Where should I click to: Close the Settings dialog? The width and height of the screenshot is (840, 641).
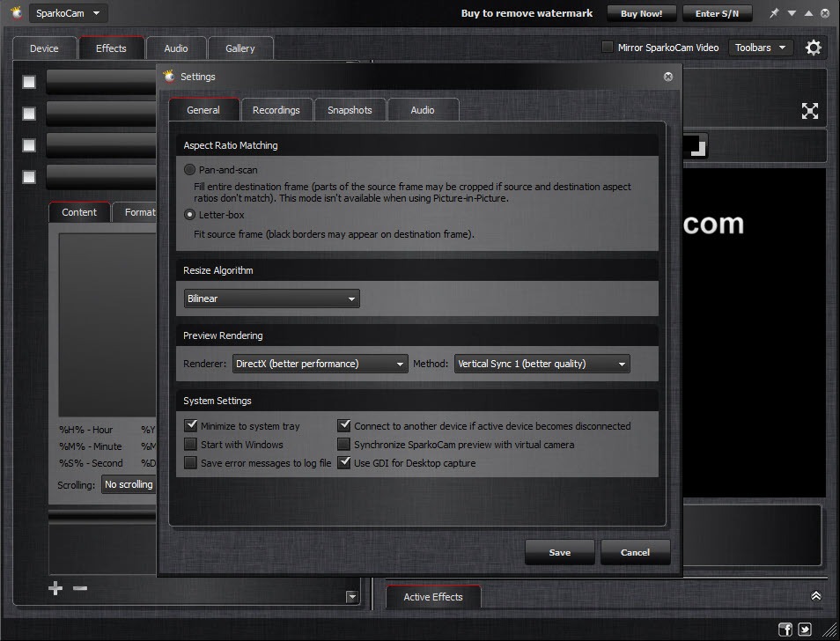[668, 77]
